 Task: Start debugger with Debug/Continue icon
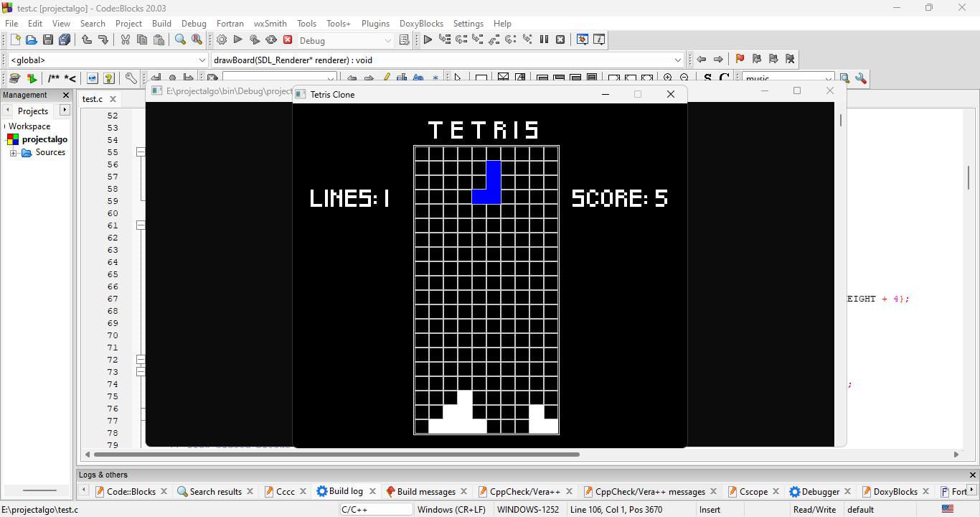coord(428,40)
